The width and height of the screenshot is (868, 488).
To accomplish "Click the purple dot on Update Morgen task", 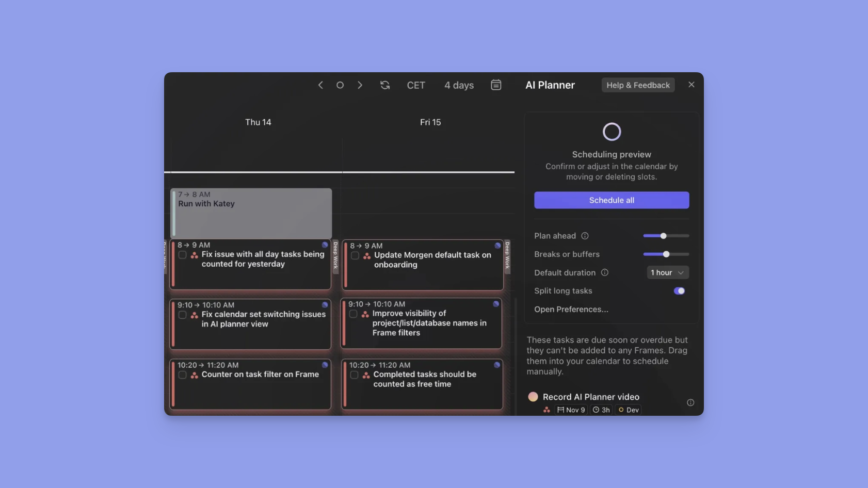I will [x=498, y=246].
